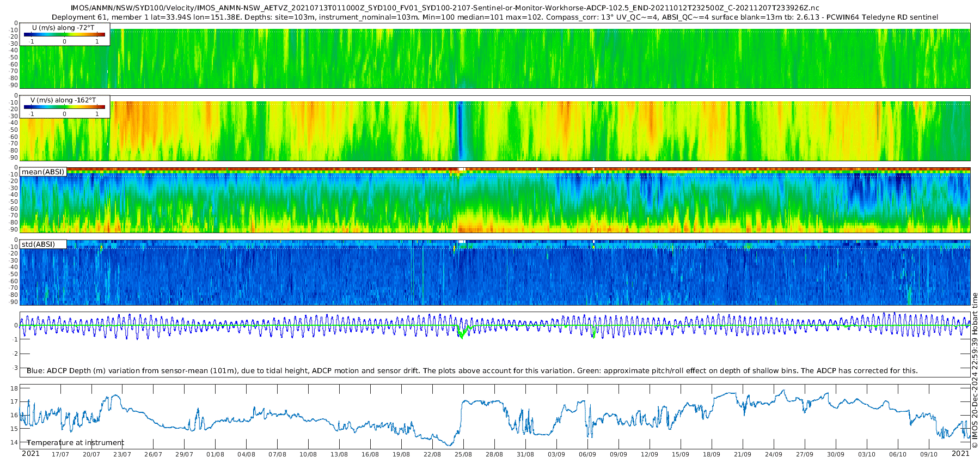Click the U velocity colorbar gradient

point(64,34)
